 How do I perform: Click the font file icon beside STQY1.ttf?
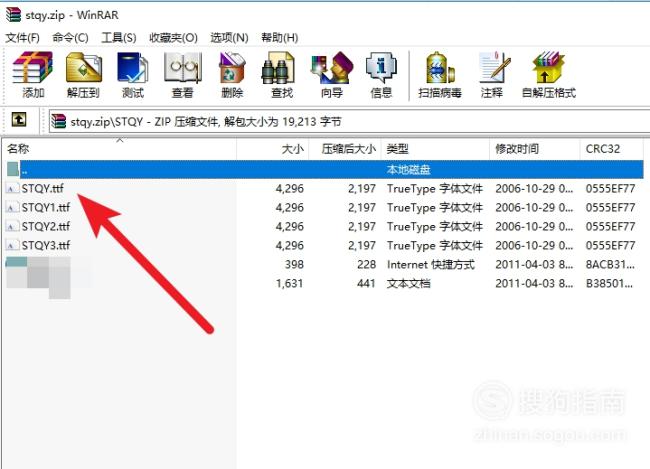(x=12, y=207)
